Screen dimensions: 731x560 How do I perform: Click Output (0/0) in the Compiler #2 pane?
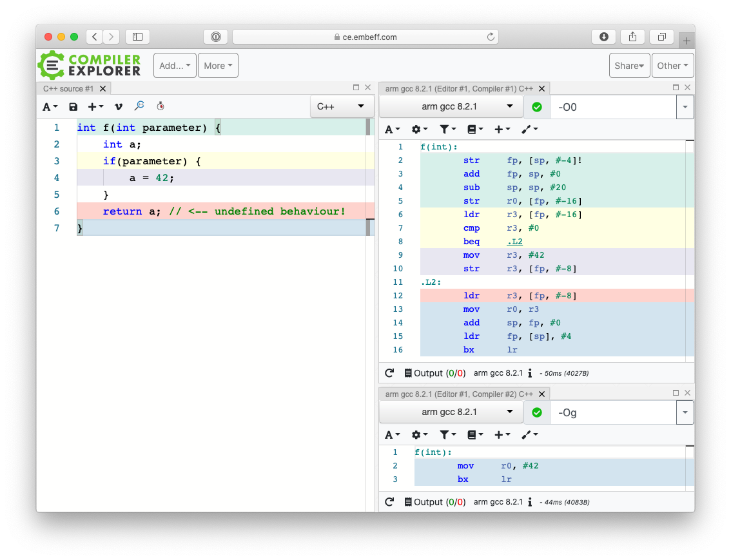coord(434,502)
